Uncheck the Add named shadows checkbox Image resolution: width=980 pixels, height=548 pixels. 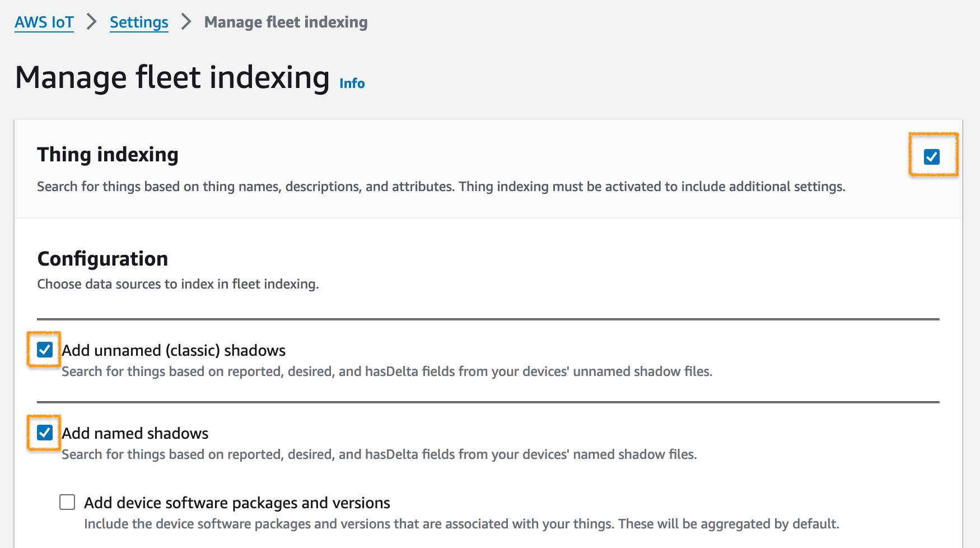(x=45, y=433)
